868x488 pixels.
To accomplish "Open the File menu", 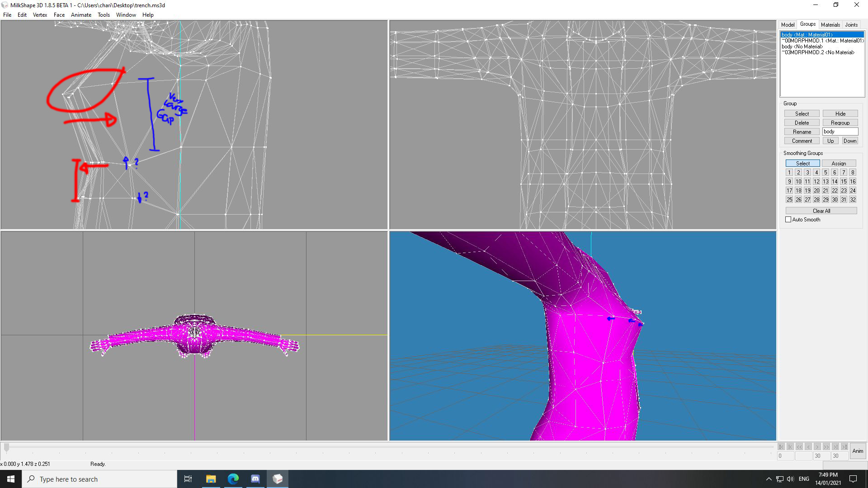I will (7, 15).
